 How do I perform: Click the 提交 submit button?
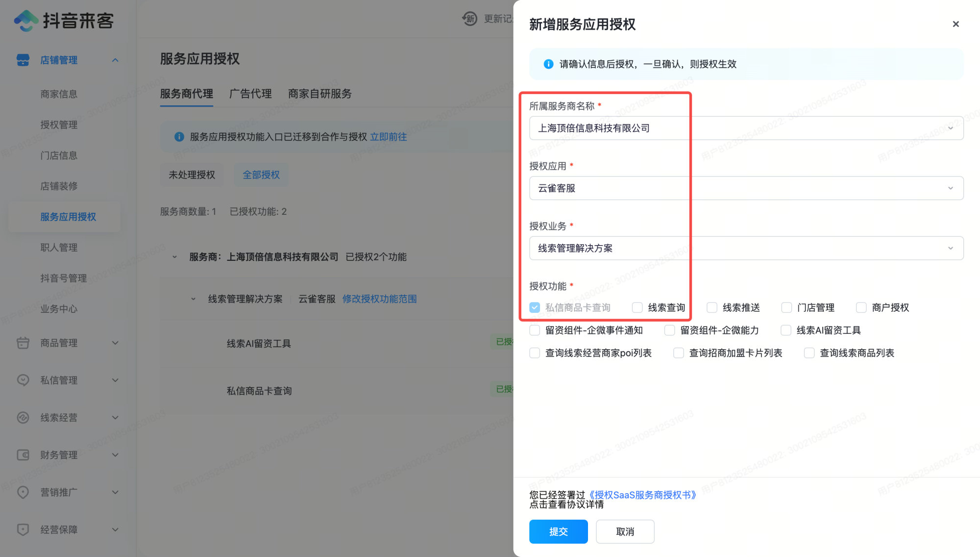point(558,532)
